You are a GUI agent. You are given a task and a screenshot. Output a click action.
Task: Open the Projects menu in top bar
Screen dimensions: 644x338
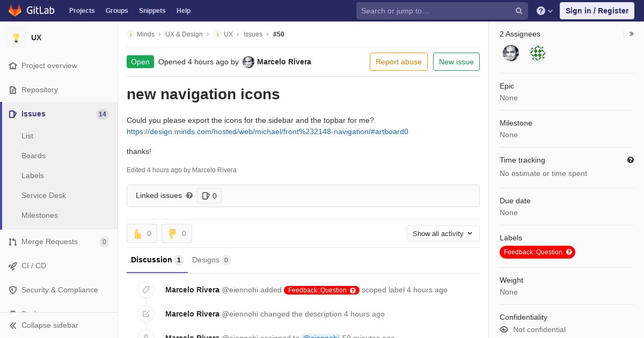tap(82, 11)
